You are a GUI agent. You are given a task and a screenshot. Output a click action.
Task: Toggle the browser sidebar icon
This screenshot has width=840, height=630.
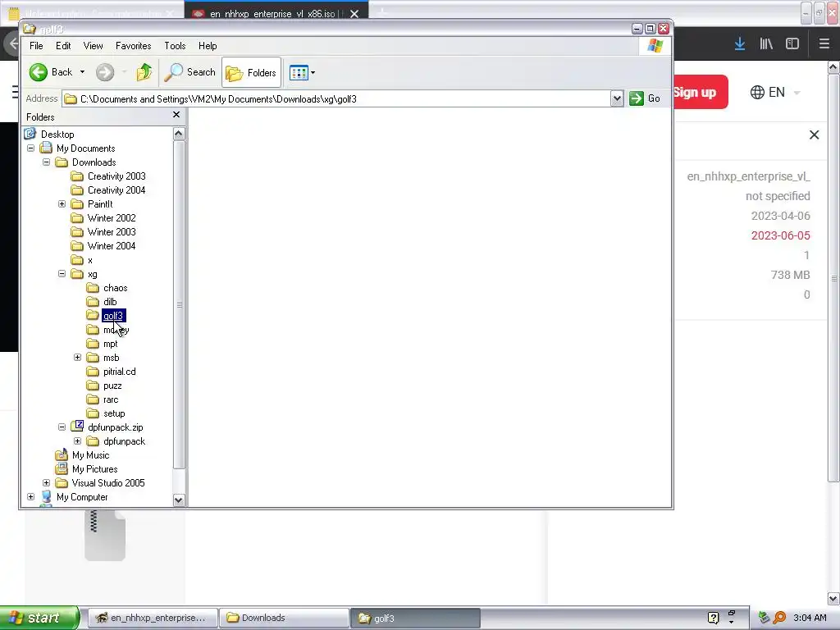(x=792, y=44)
